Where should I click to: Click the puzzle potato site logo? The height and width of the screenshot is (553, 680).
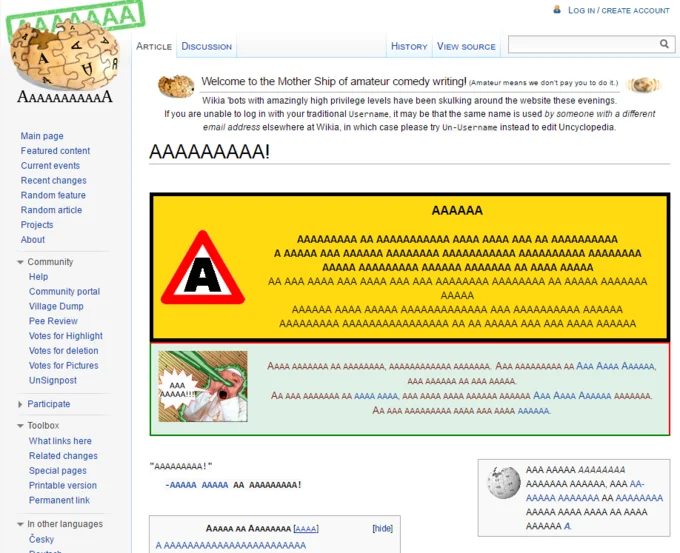pyautogui.click(x=65, y=54)
